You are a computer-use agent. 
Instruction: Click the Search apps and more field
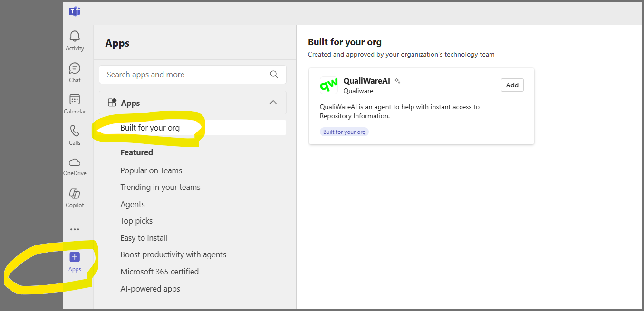pyautogui.click(x=185, y=75)
